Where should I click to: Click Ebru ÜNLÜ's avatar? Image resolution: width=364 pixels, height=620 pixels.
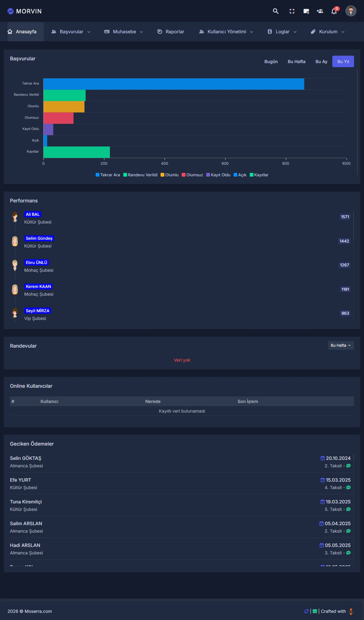click(15, 265)
